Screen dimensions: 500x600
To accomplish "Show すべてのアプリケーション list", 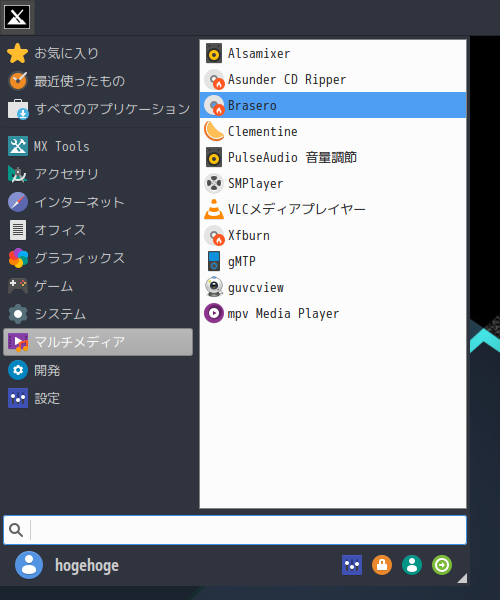I will [x=112, y=109].
